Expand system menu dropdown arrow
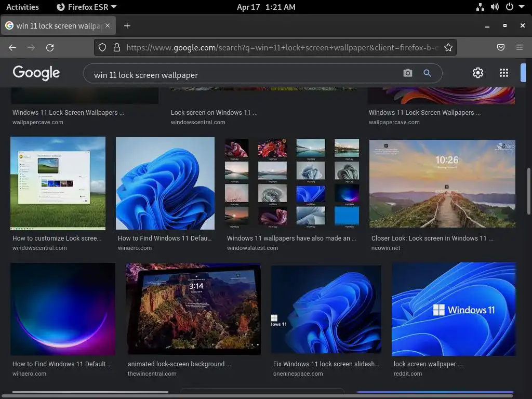 point(522,7)
